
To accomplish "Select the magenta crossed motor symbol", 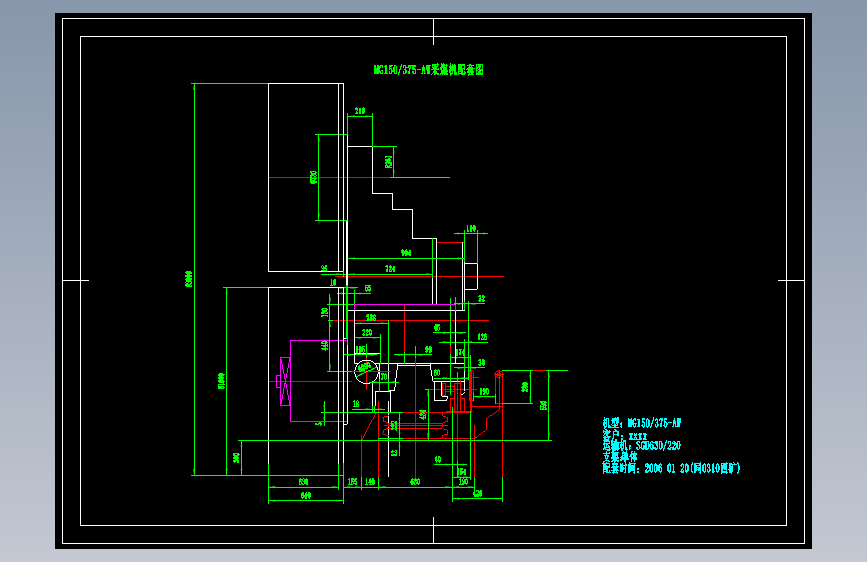I will 285,382.
